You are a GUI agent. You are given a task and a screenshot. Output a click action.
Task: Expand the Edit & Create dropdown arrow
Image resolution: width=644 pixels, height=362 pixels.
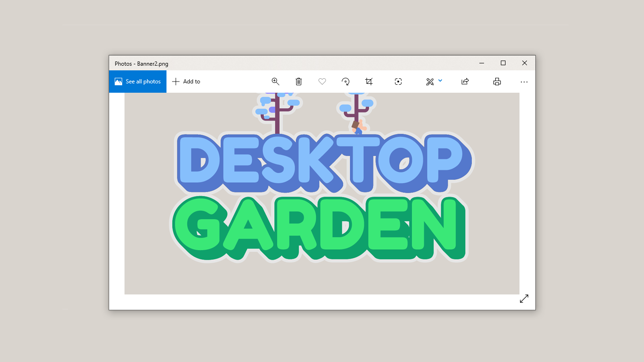pyautogui.click(x=440, y=81)
